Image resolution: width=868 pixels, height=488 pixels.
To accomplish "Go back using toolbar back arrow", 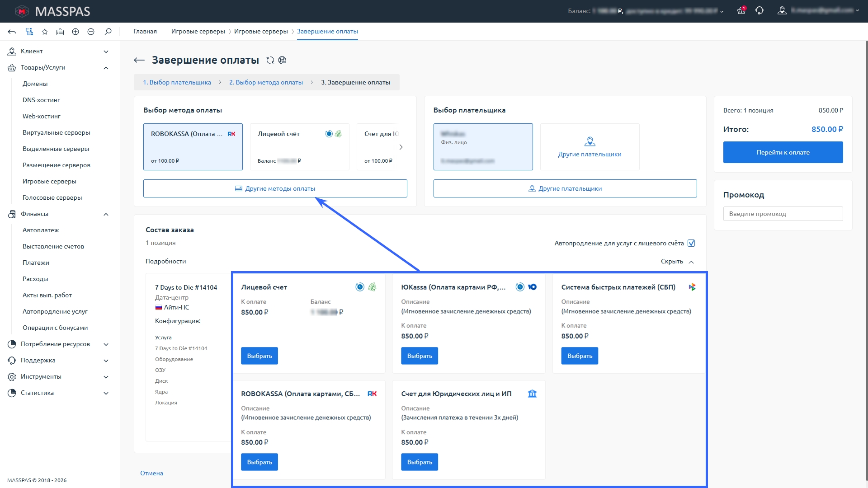I will pyautogui.click(x=12, y=32).
